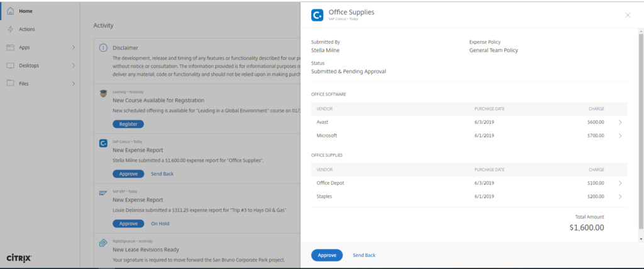Click Avast purchase date 6/3/2019
The width and height of the screenshot is (644, 269).
point(484,122)
